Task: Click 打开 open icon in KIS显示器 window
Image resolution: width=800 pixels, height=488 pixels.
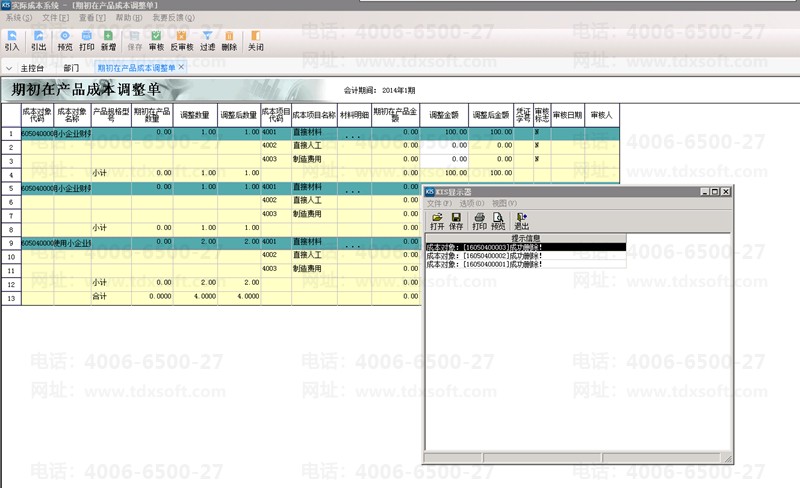Action: pos(437,221)
